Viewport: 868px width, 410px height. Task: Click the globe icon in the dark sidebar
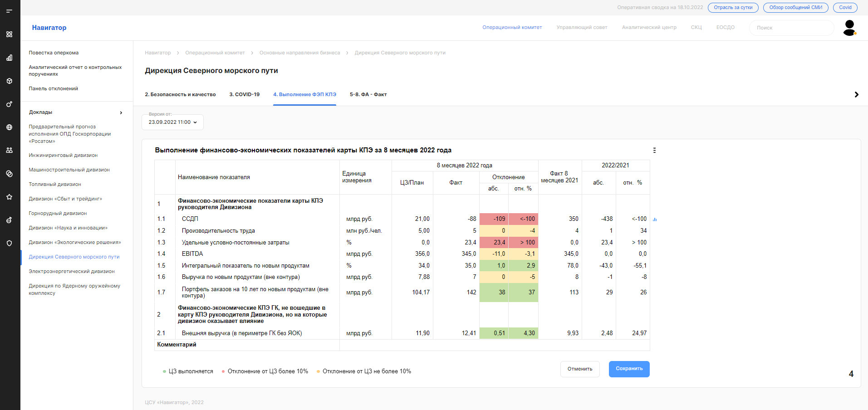click(x=9, y=127)
